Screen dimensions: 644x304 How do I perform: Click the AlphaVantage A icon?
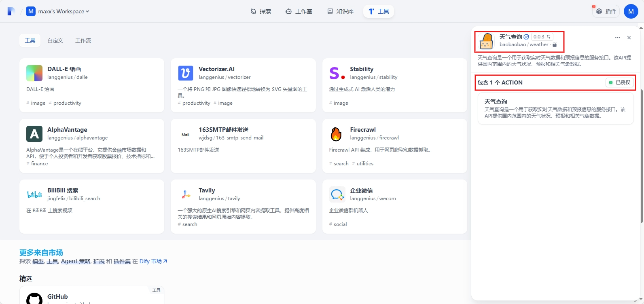(x=34, y=134)
